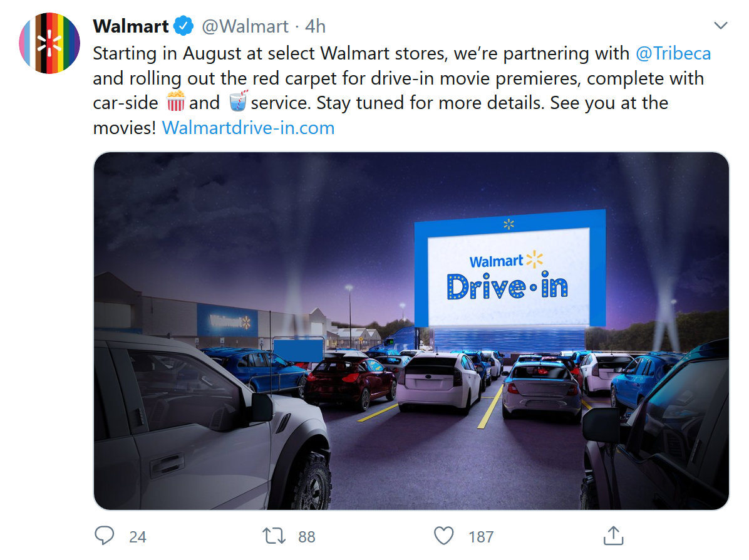Click the soda cup emoji in tweet
The image size is (749, 560).
[238, 101]
